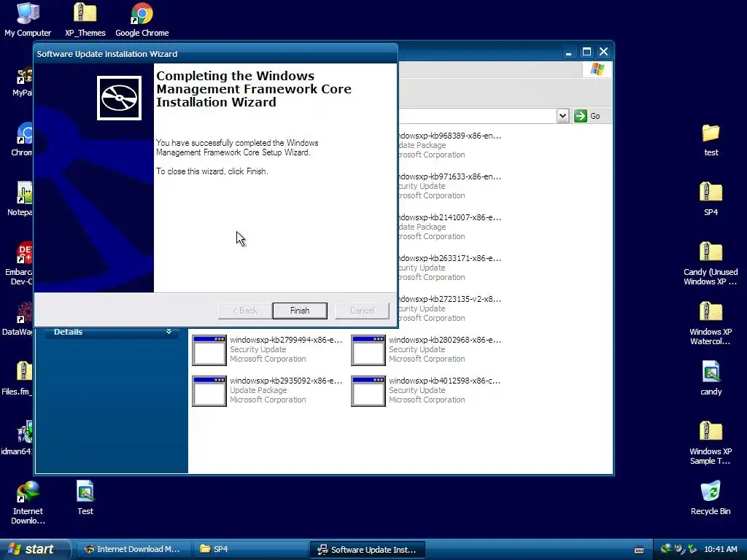Select windowsxp-kb971633-x86-en file name

[x=449, y=176]
